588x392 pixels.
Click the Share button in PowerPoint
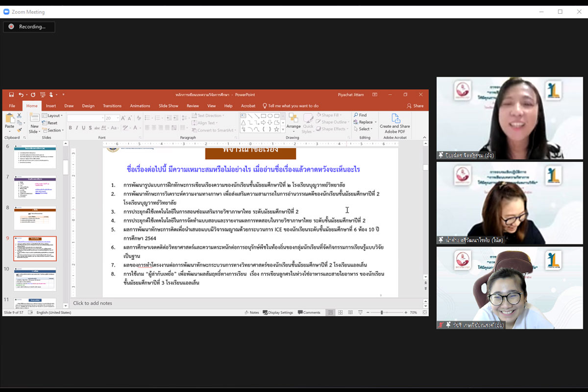(415, 106)
